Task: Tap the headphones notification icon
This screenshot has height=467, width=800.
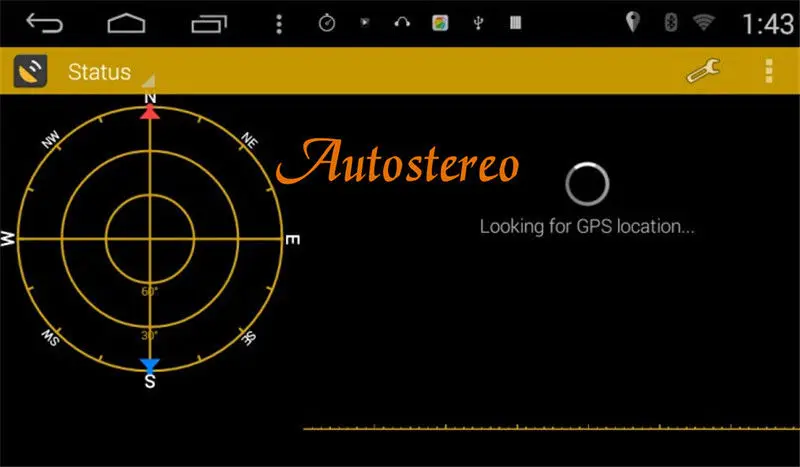Action: tap(402, 22)
